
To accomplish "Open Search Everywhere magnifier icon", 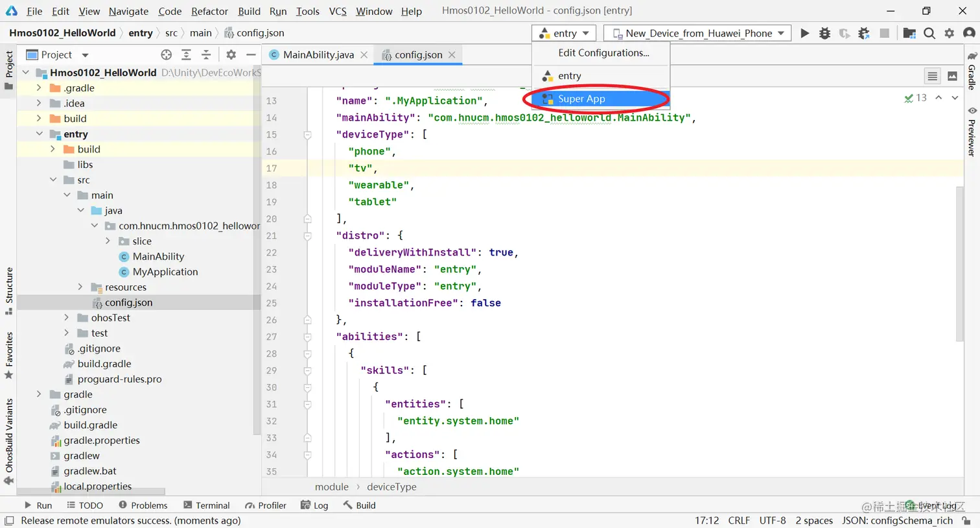I will pyautogui.click(x=929, y=33).
